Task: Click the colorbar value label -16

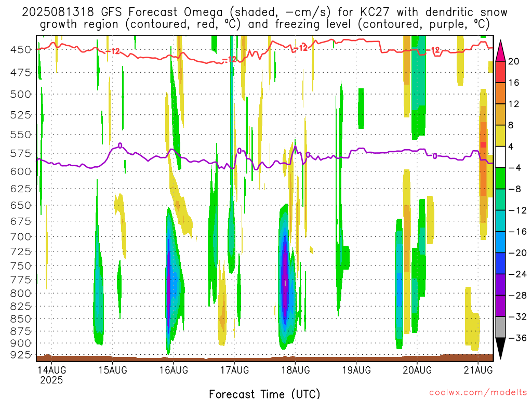Action: point(517,232)
